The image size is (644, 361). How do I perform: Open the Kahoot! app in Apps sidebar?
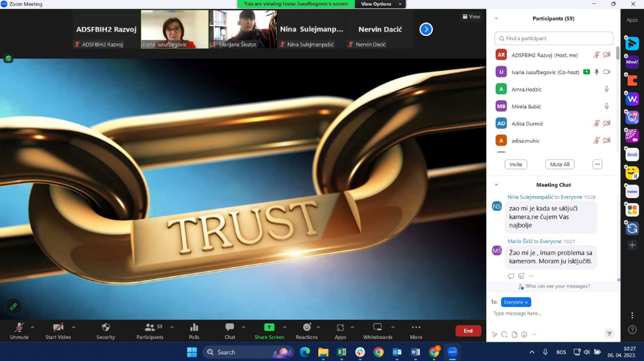(x=632, y=62)
